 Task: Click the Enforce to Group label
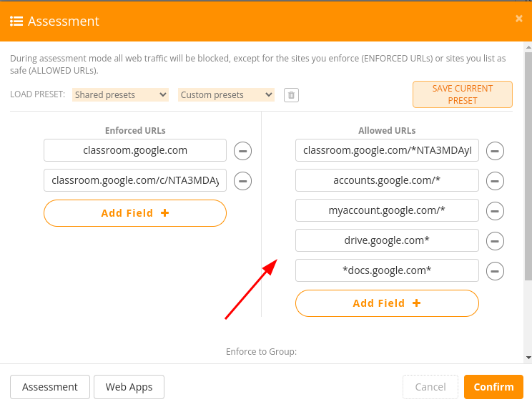pyautogui.click(x=261, y=352)
